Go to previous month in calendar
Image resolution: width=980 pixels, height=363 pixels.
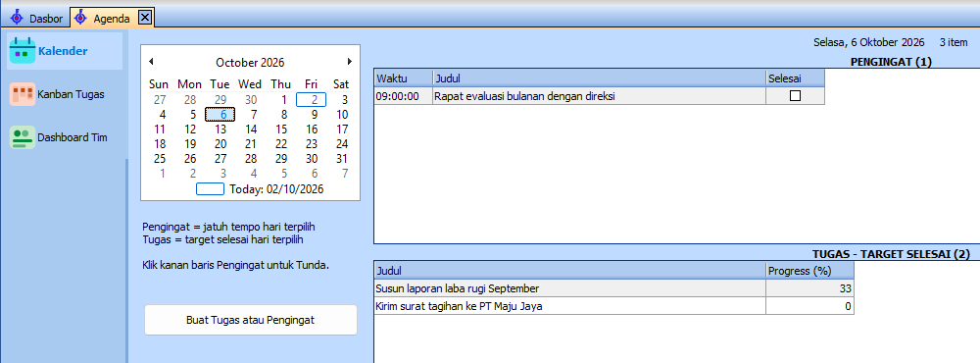pos(151,62)
